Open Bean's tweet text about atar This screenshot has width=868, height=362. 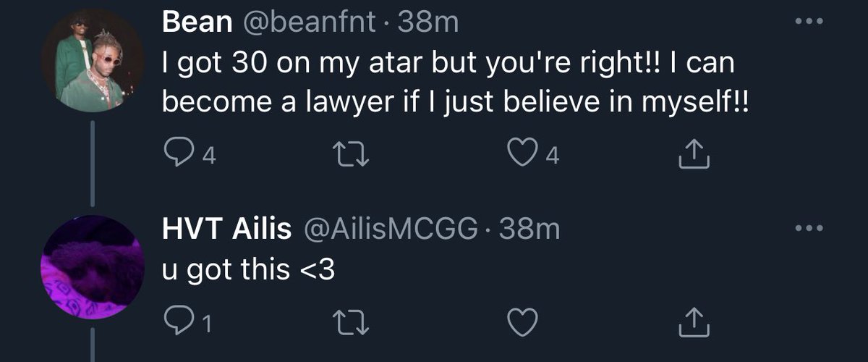coord(456,84)
